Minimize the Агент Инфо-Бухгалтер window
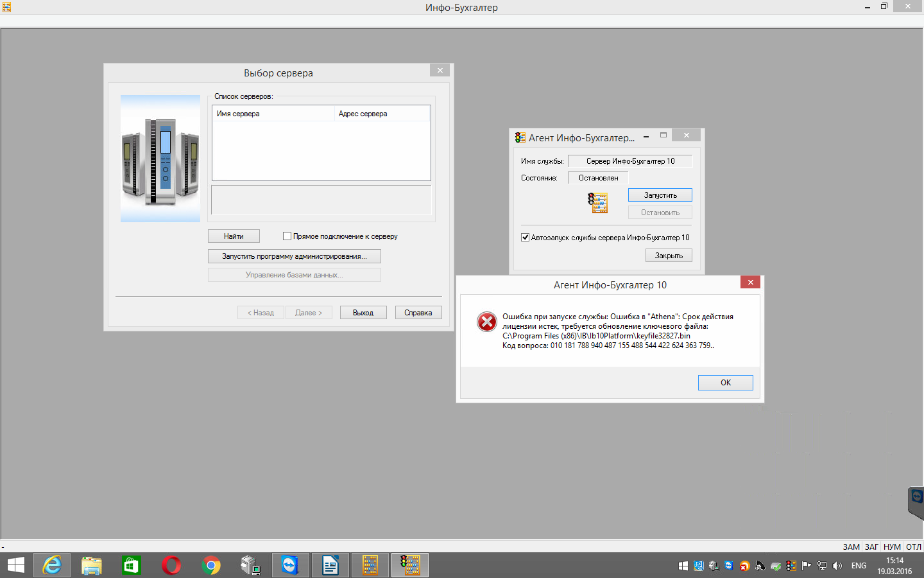Screen dimensions: 924x578 coord(646,136)
